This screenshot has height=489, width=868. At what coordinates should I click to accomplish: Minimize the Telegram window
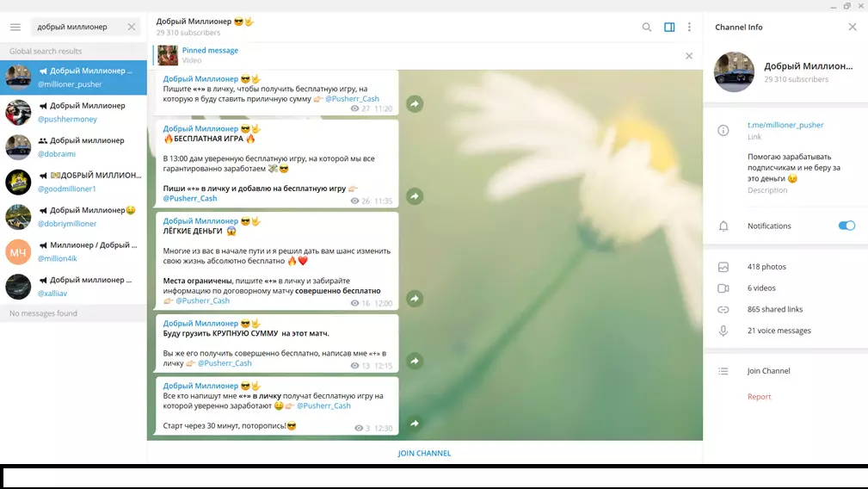(834, 7)
